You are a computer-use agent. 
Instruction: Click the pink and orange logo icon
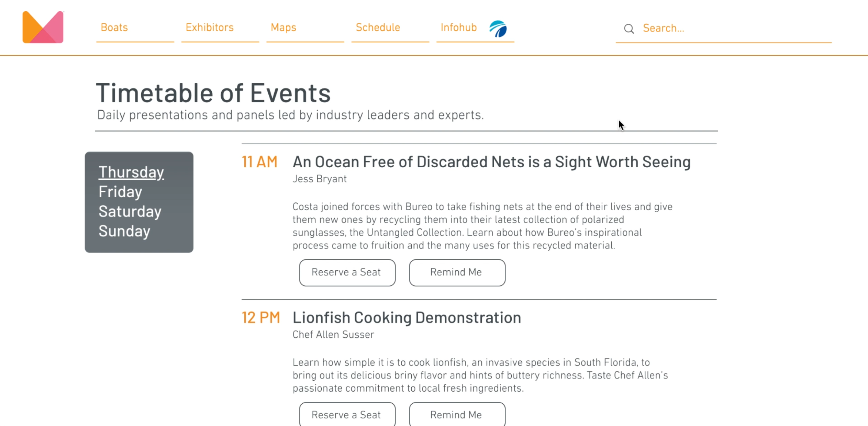click(x=43, y=26)
